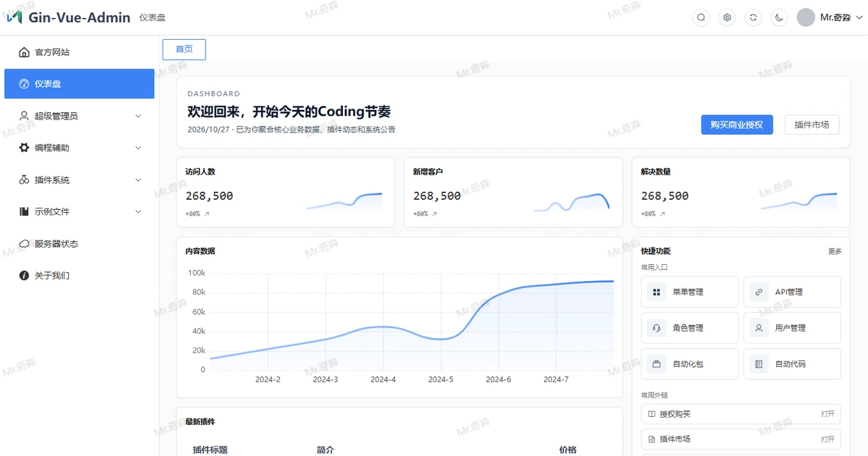Expand the 示例文件 menu chevron
The width and height of the screenshot is (868, 456).
click(138, 211)
